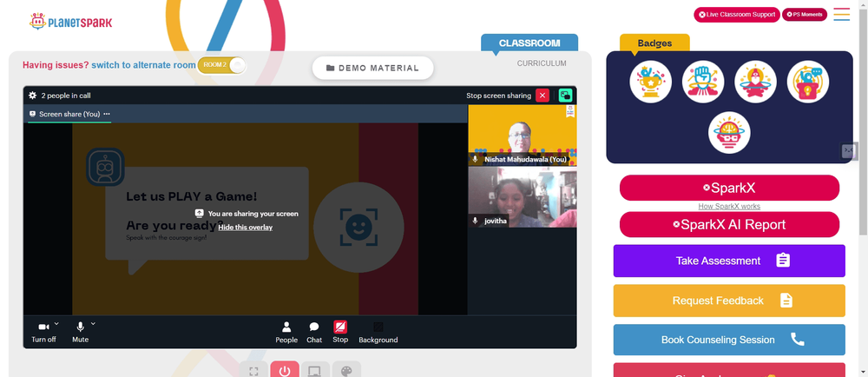This screenshot has width=868, height=377.
Task: Click the phone icon on Book Counseling Session
Action: [797, 339]
